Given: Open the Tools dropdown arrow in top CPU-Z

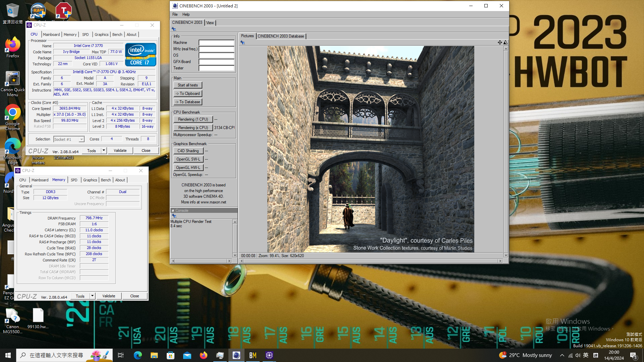Looking at the screenshot, I should [x=104, y=150].
